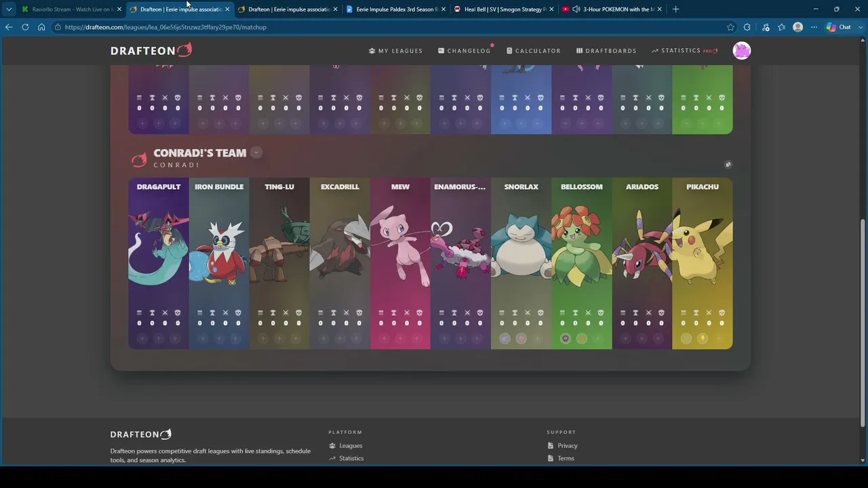Open the browser profile avatar icon
868x488 pixels.
tap(797, 27)
